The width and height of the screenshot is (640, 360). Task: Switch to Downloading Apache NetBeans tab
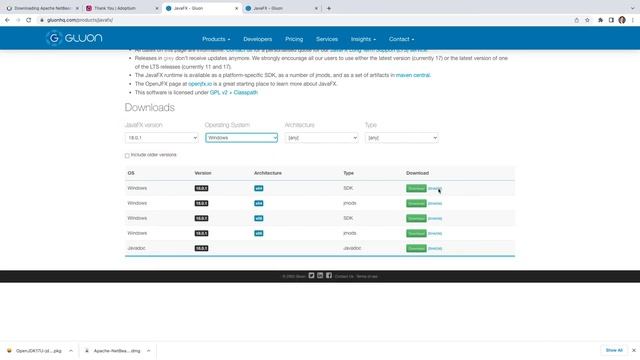41,8
